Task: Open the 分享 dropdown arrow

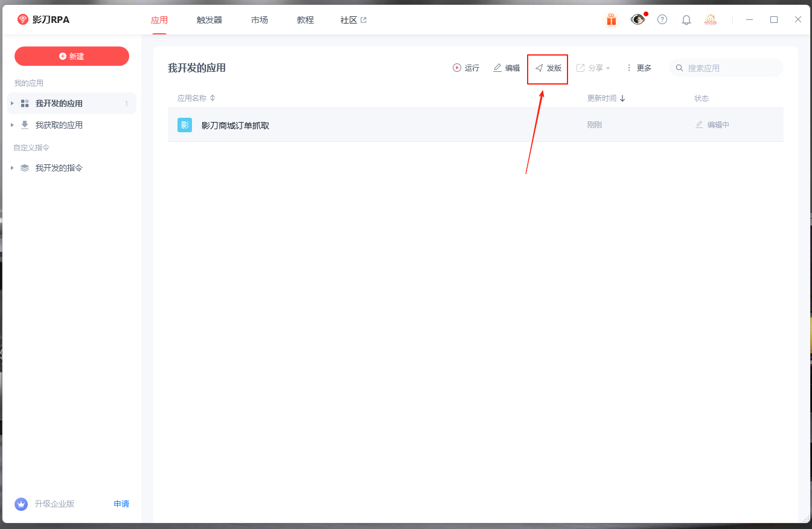Action: [x=608, y=68]
